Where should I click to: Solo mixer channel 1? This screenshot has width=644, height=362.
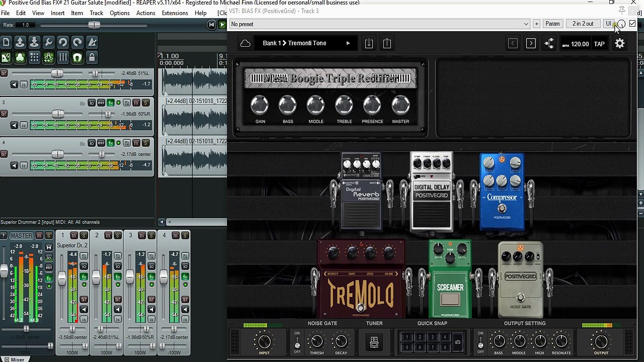point(83,236)
